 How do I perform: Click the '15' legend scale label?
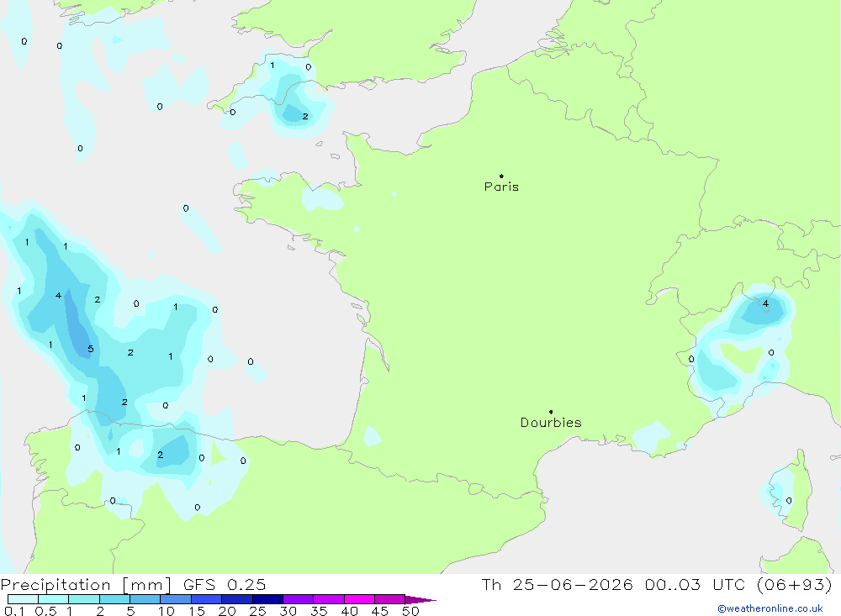[196, 611]
